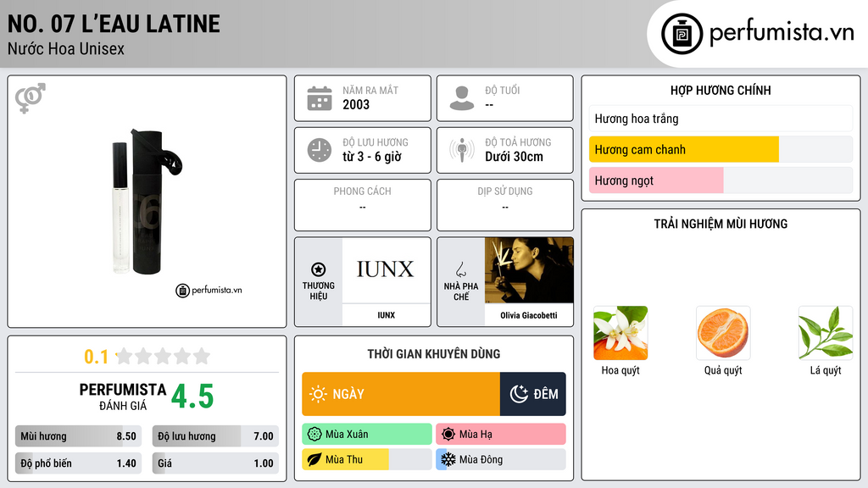Image resolution: width=868 pixels, height=488 pixels.
Task: Click the orange Ngày time bar
Action: click(401, 394)
